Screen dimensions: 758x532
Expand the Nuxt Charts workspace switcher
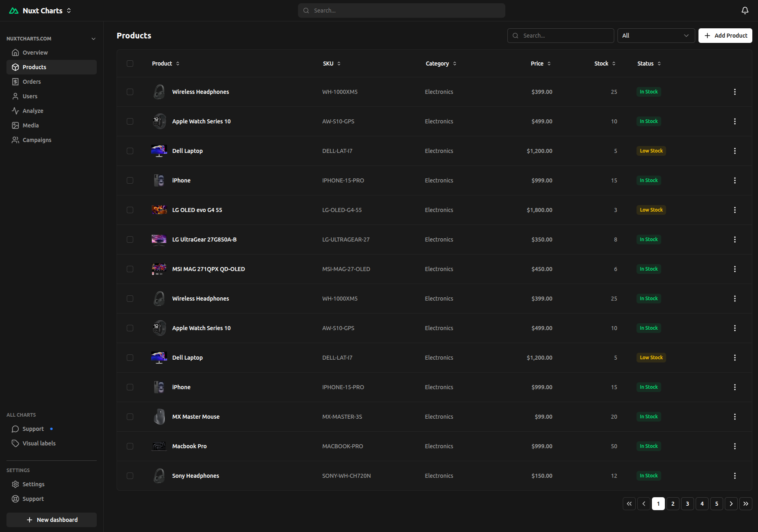[x=69, y=11]
